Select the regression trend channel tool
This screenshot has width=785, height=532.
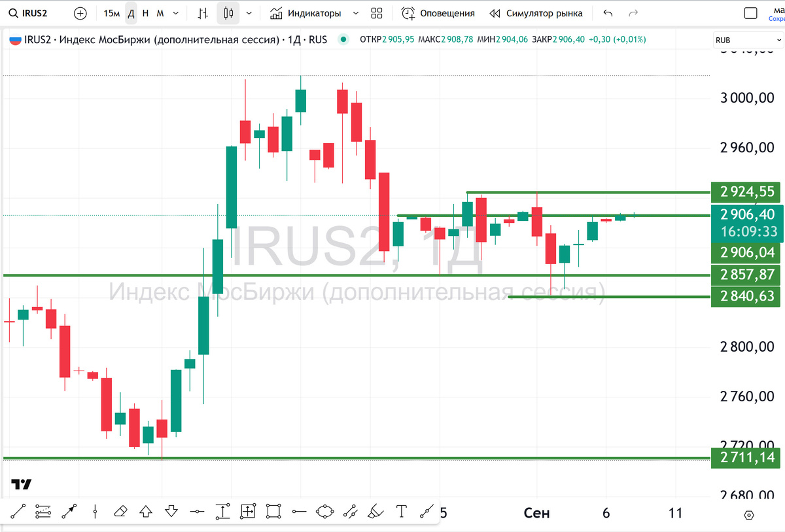[43, 511]
